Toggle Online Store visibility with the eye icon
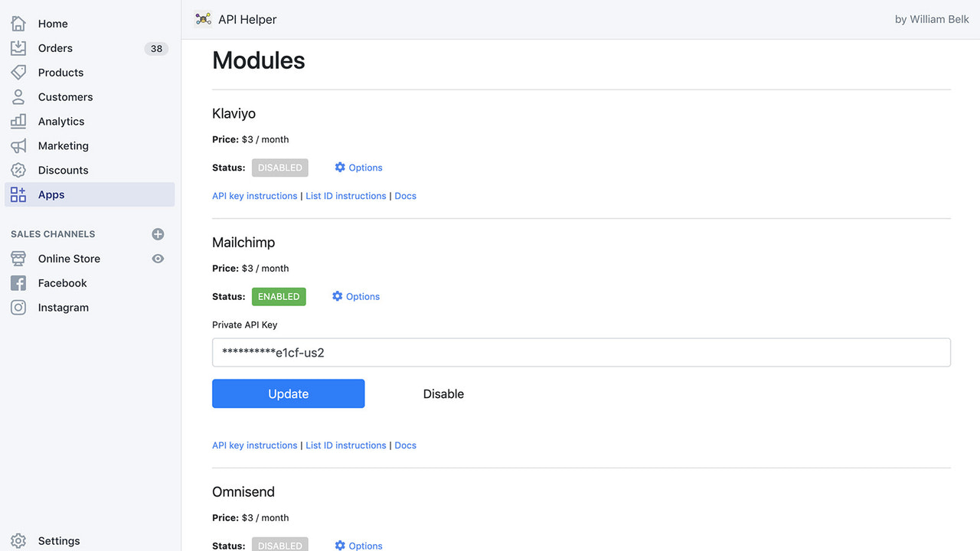The height and width of the screenshot is (551, 980). (x=158, y=258)
